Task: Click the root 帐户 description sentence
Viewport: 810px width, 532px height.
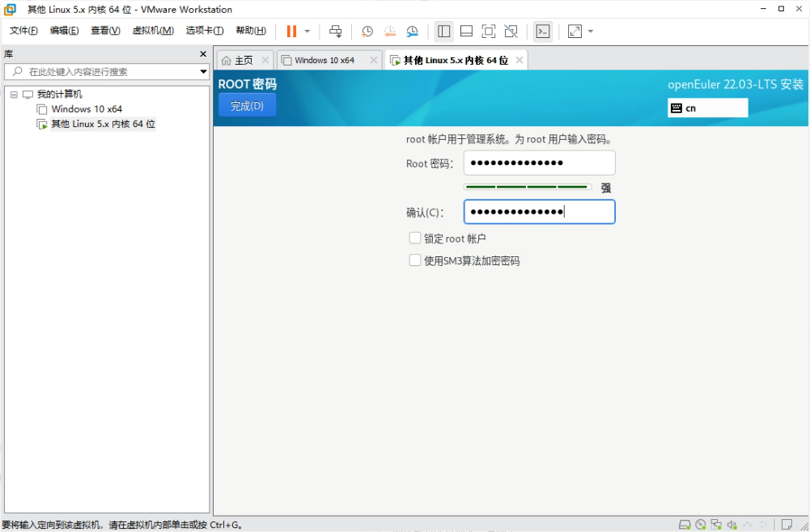Action: 511,139
